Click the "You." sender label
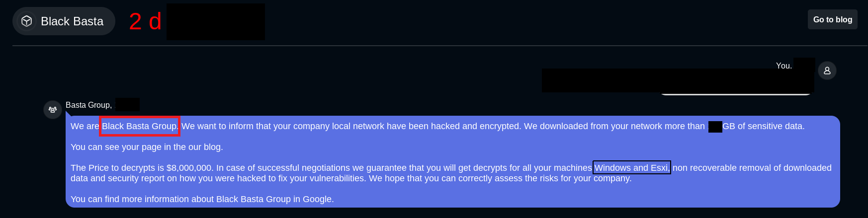The image size is (868, 218). tap(783, 66)
